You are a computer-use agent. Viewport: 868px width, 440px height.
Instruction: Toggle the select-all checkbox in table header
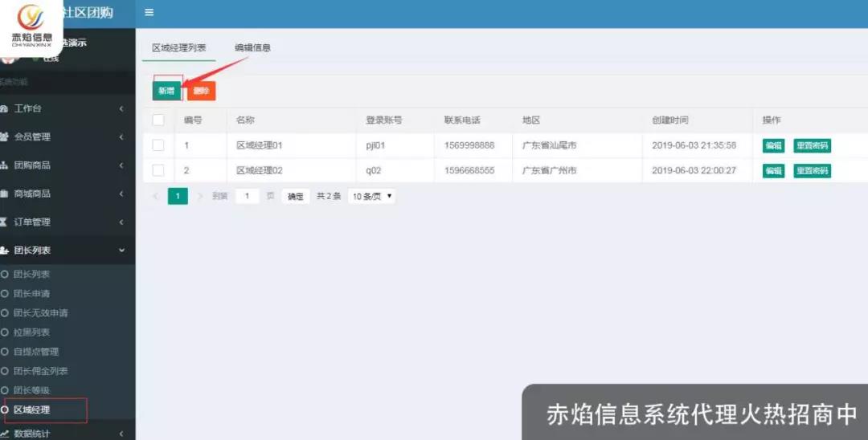click(158, 120)
